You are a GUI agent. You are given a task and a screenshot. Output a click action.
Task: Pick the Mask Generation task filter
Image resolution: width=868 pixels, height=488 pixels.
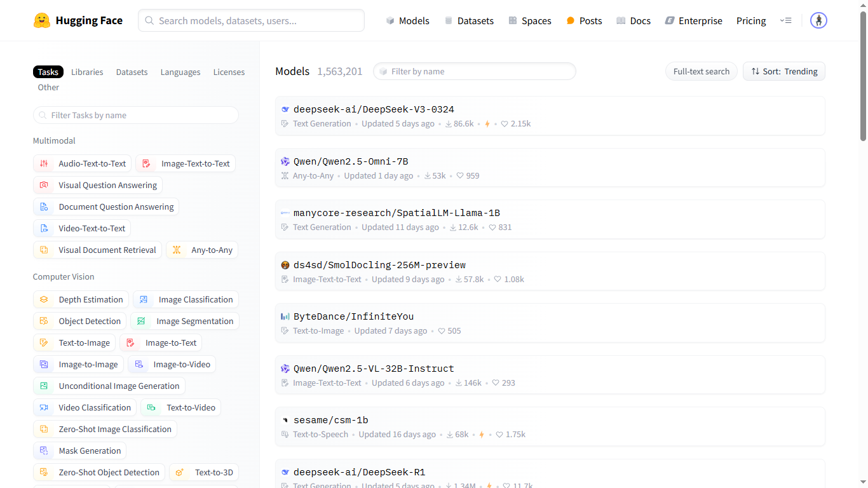[x=79, y=451]
